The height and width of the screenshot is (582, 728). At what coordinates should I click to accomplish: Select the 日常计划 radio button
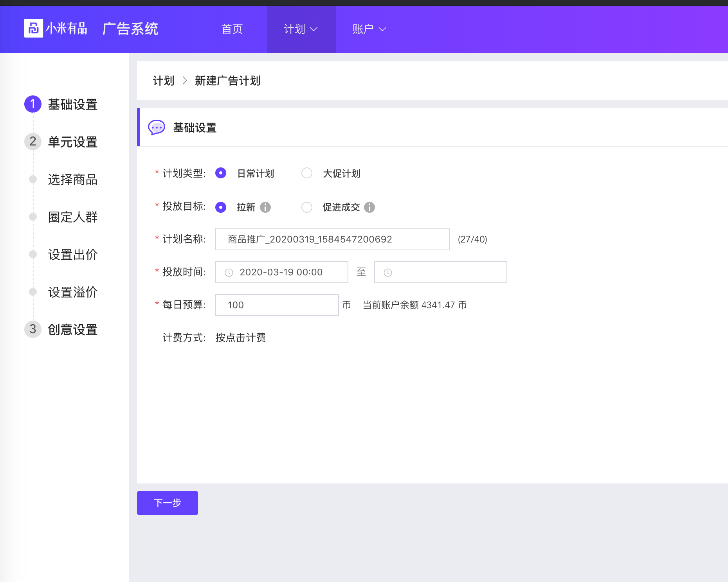pyautogui.click(x=221, y=173)
